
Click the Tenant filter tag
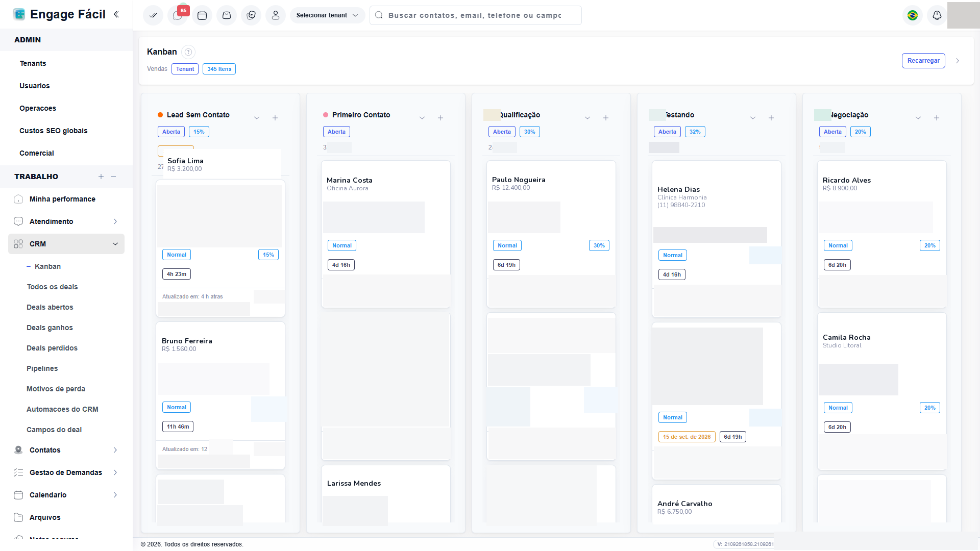coord(185,69)
